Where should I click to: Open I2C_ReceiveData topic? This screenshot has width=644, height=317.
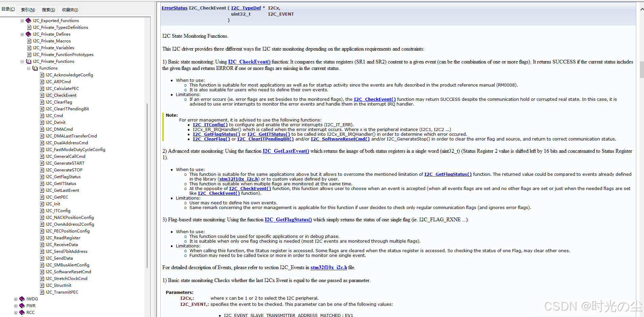[62, 245]
